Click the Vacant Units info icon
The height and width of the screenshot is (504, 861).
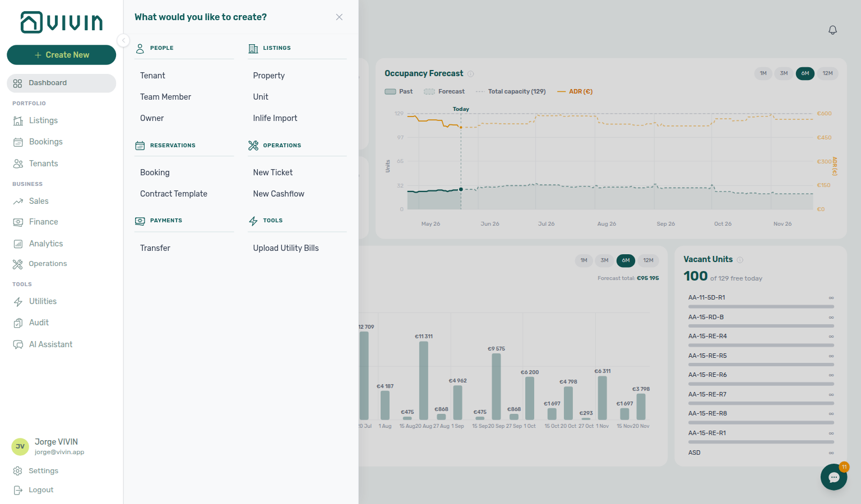740,260
